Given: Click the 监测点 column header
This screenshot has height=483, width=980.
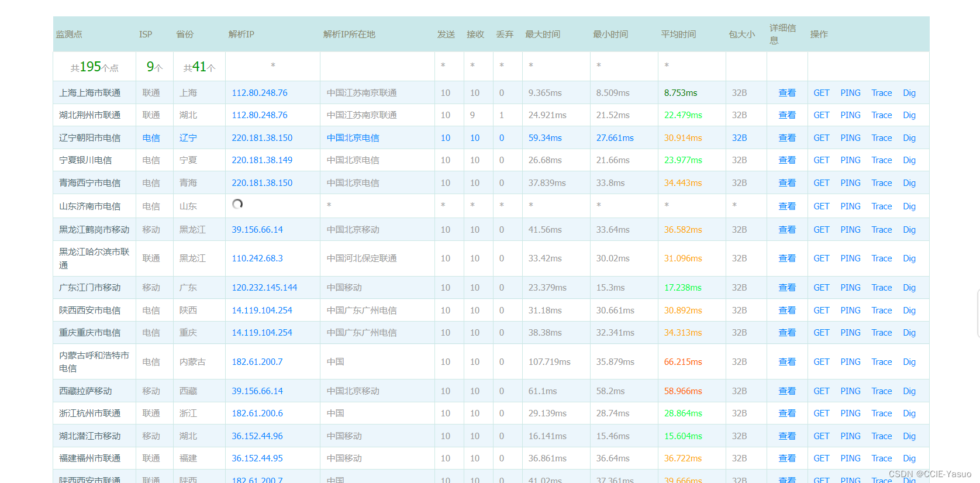Looking at the screenshot, I should click(69, 34).
